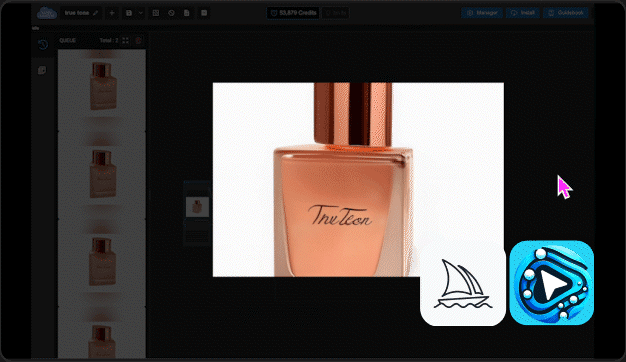Click the Install button
Image resolution: width=626 pixels, height=362 pixels.
click(x=523, y=13)
